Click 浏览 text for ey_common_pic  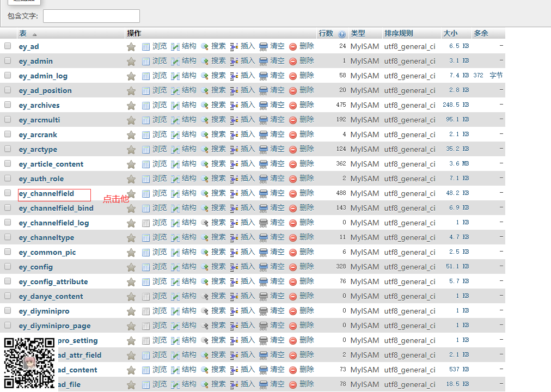(x=160, y=252)
